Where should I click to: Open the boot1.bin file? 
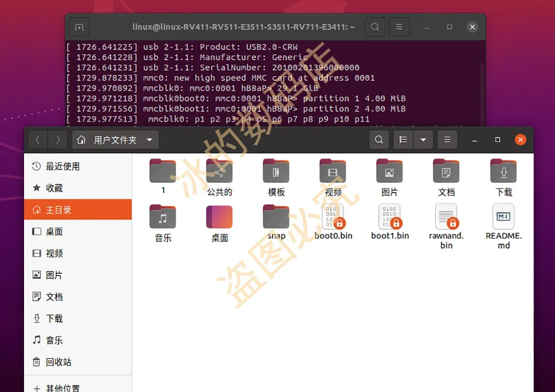coord(390,217)
